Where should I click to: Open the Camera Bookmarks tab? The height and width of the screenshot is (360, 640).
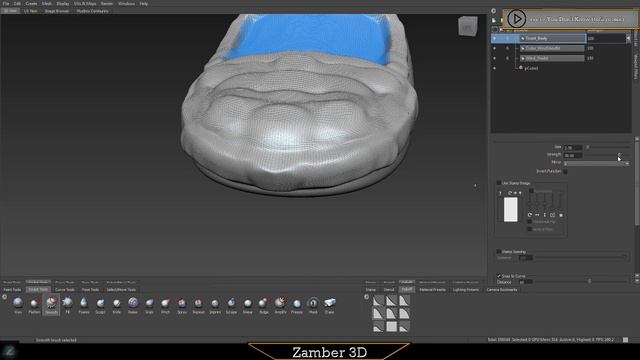[502, 290]
